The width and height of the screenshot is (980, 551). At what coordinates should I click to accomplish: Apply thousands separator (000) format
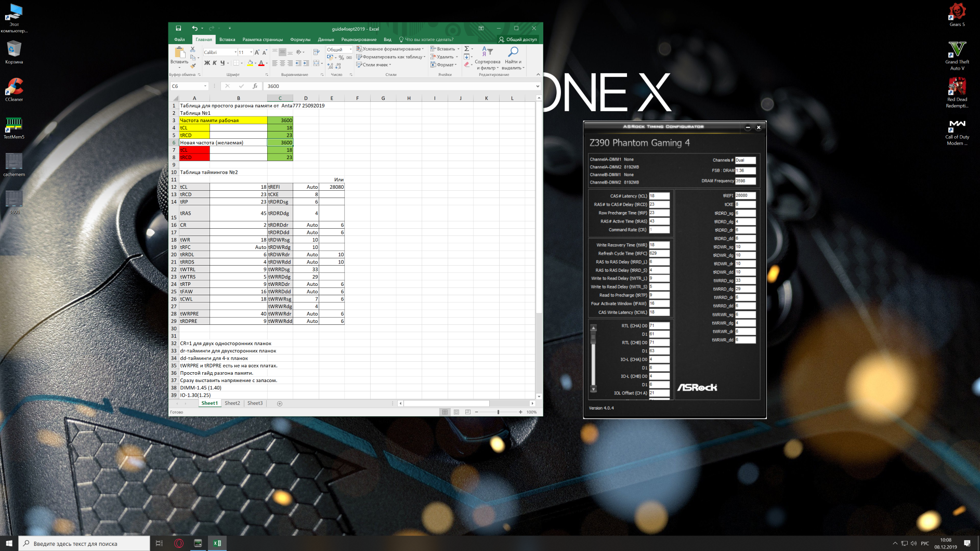point(349,58)
